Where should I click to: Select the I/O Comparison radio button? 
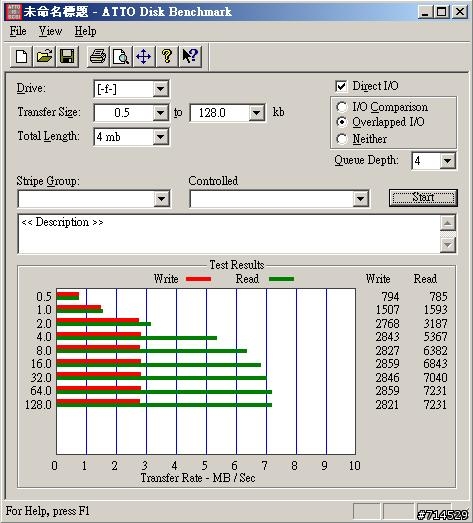pos(342,107)
